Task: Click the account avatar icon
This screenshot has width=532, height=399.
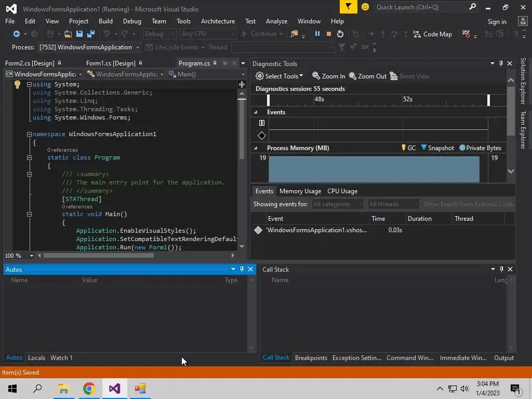Action: 523,21
